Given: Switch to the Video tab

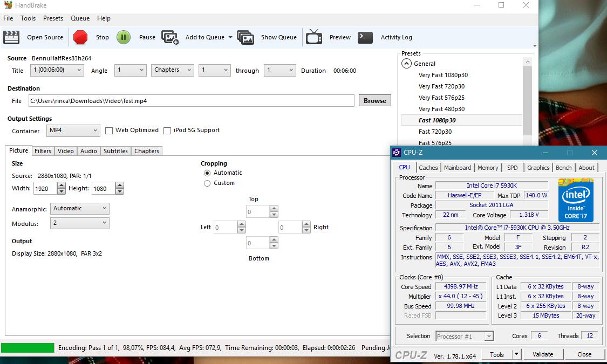Looking at the screenshot, I should (66, 151).
